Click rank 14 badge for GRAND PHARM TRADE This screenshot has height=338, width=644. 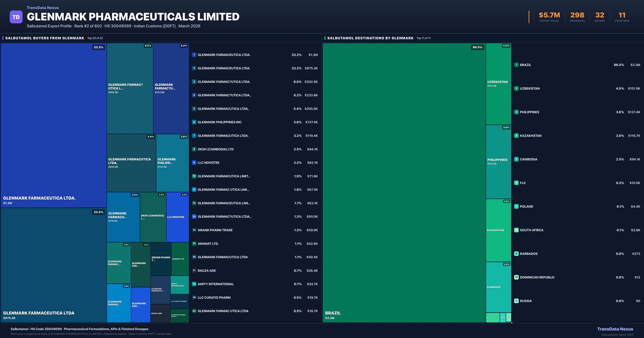click(x=194, y=230)
